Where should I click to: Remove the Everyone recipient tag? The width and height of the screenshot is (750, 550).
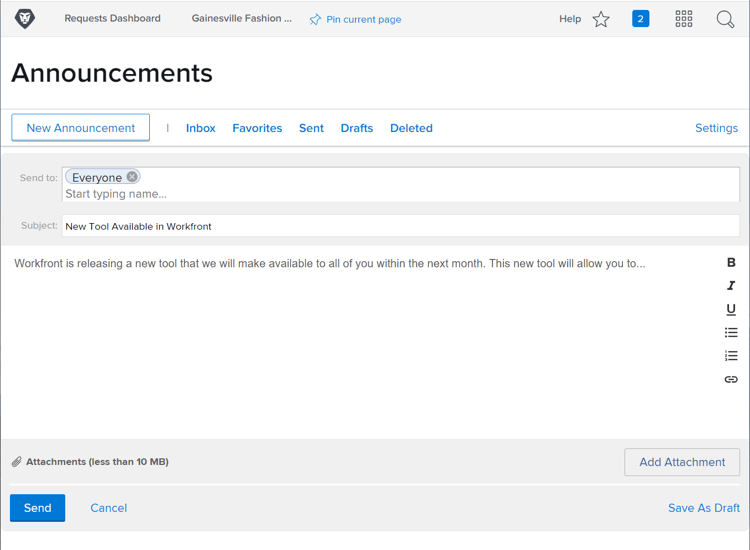click(x=132, y=177)
